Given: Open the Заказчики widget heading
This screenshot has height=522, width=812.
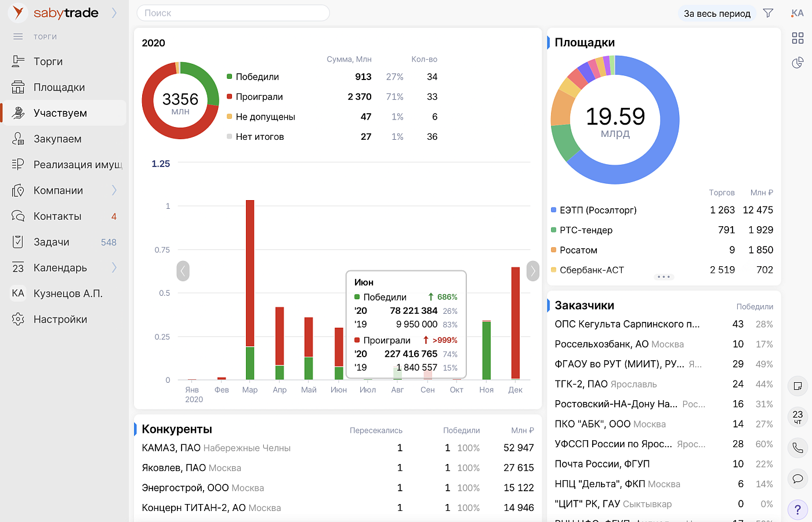Looking at the screenshot, I should (584, 305).
